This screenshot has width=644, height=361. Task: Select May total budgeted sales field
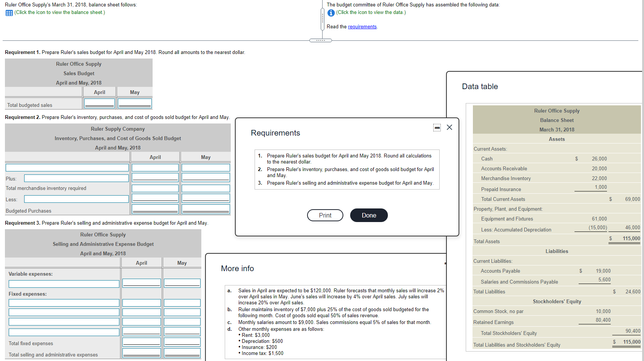click(135, 103)
